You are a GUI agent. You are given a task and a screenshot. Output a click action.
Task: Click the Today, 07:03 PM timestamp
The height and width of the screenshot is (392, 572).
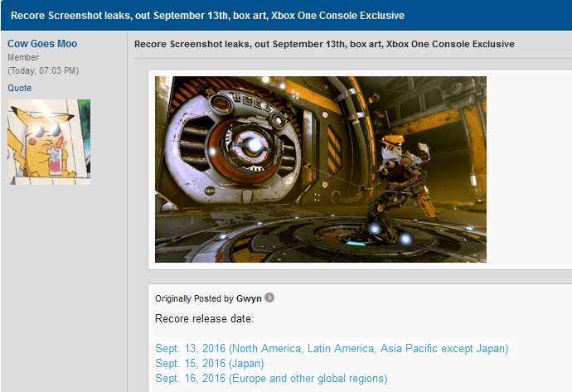43,70
